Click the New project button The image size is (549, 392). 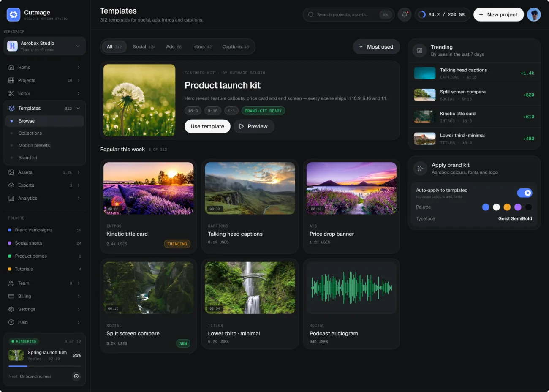pyautogui.click(x=498, y=14)
